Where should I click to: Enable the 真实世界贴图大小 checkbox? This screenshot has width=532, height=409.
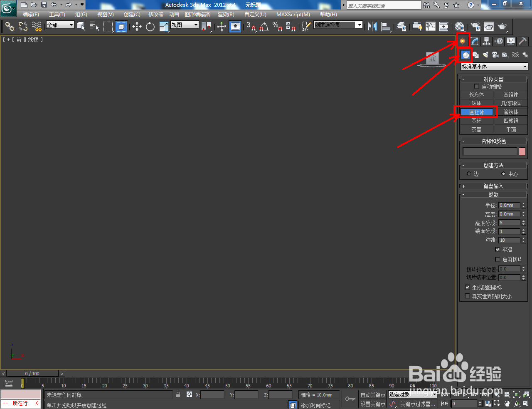tap(467, 296)
